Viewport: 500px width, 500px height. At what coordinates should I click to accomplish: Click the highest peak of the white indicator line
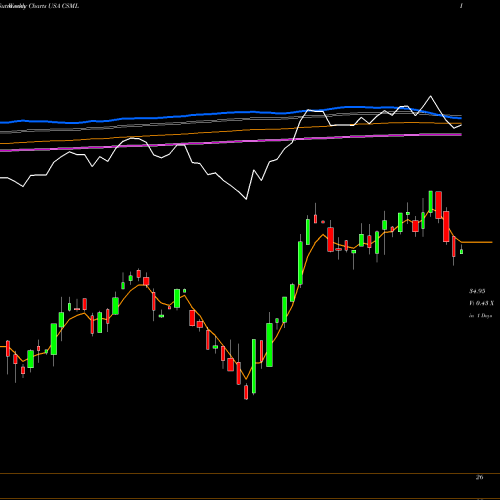tap(430, 96)
